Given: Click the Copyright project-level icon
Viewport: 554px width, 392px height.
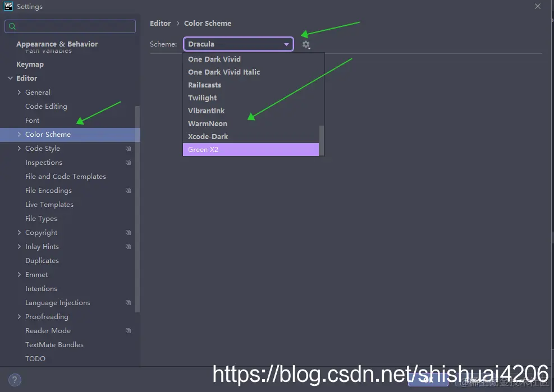Looking at the screenshot, I should pyautogui.click(x=128, y=232).
